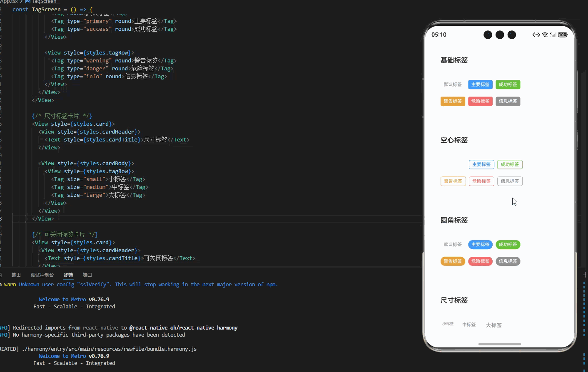Image resolution: width=588 pixels, height=372 pixels.
Task: Tap the Wi-Fi icon in phone status bar
Action: (x=545, y=35)
